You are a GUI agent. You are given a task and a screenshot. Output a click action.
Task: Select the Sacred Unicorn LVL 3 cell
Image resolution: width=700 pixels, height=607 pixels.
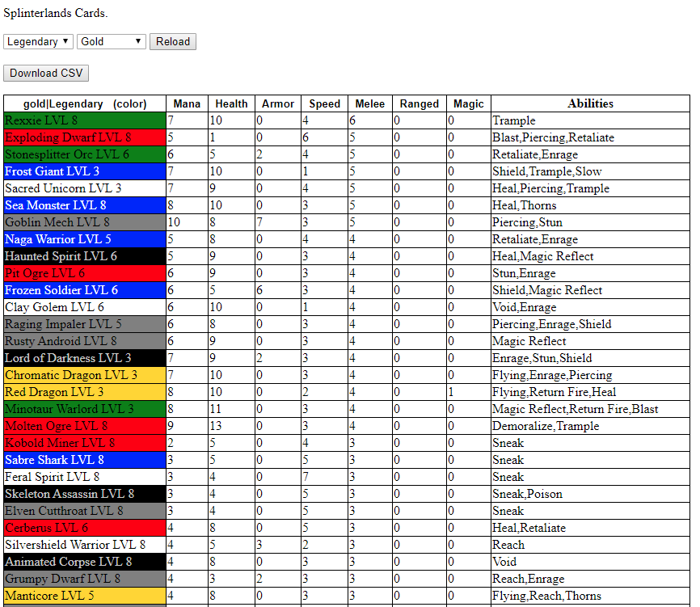[85, 188]
